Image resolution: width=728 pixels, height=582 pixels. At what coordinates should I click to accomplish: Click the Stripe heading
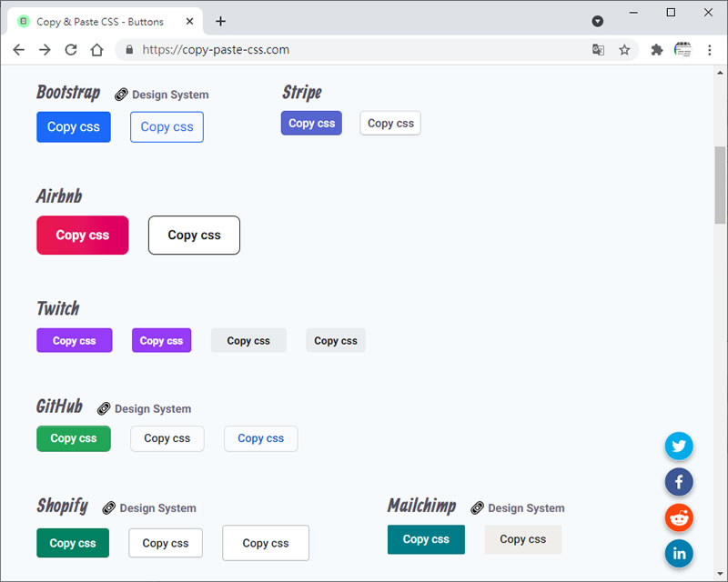point(302,93)
